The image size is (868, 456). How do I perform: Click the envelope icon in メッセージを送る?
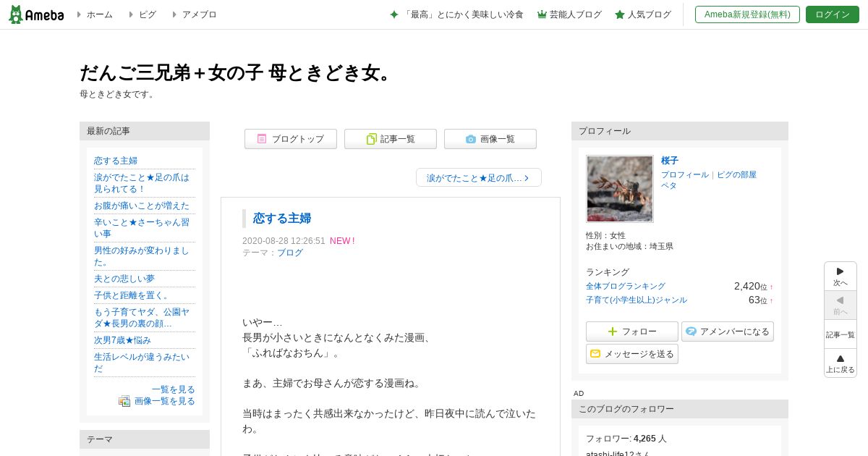coord(595,354)
